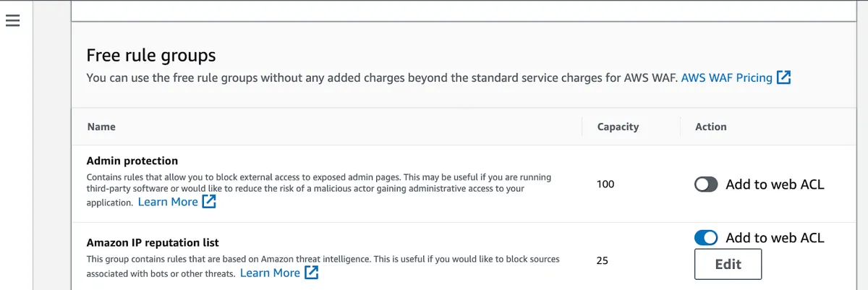Click the Capacity column header
This screenshot has width=868, height=290.
tap(618, 127)
